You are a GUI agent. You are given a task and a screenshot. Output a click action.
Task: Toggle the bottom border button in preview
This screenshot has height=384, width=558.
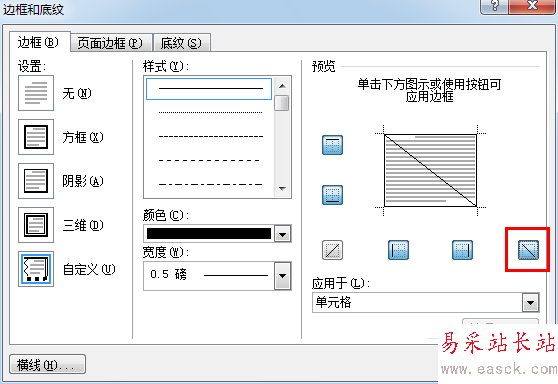pyautogui.click(x=332, y=195)
